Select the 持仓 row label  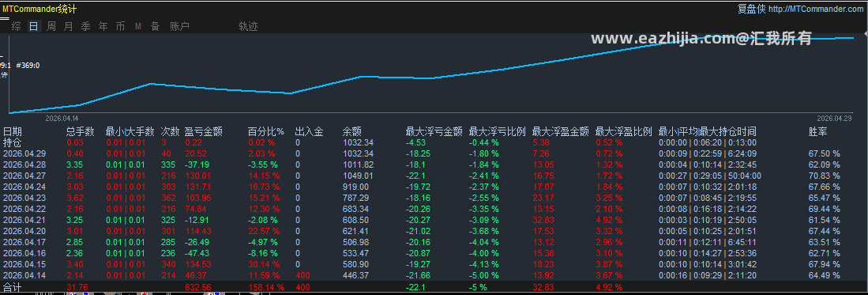[13, 142]
